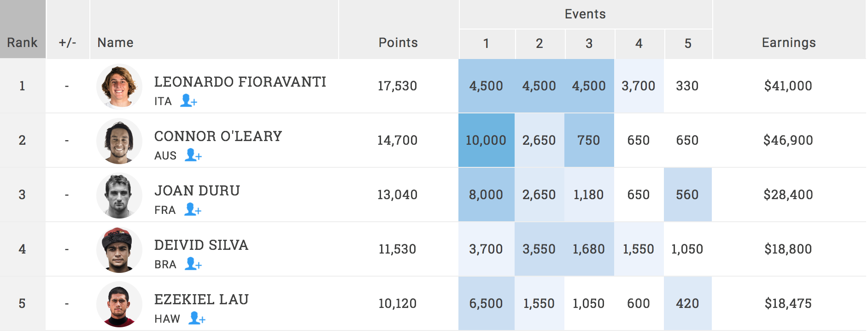
Task: Click Joan Duru's avatar picture
Action: pos(119,195)
